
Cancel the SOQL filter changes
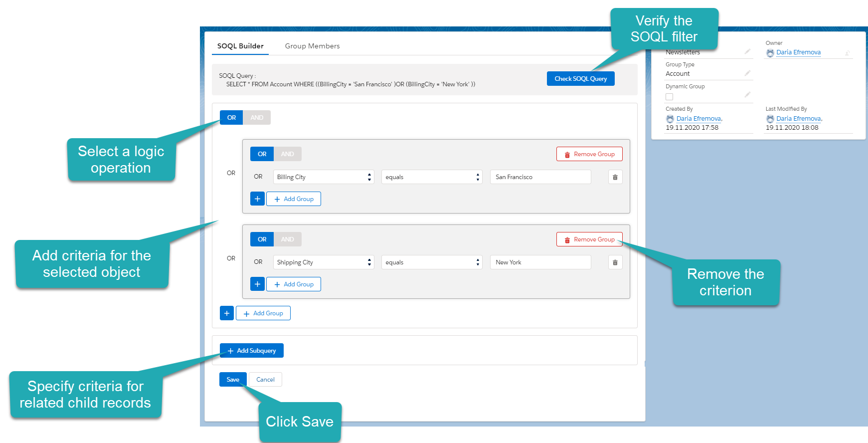tap(265, 379)
